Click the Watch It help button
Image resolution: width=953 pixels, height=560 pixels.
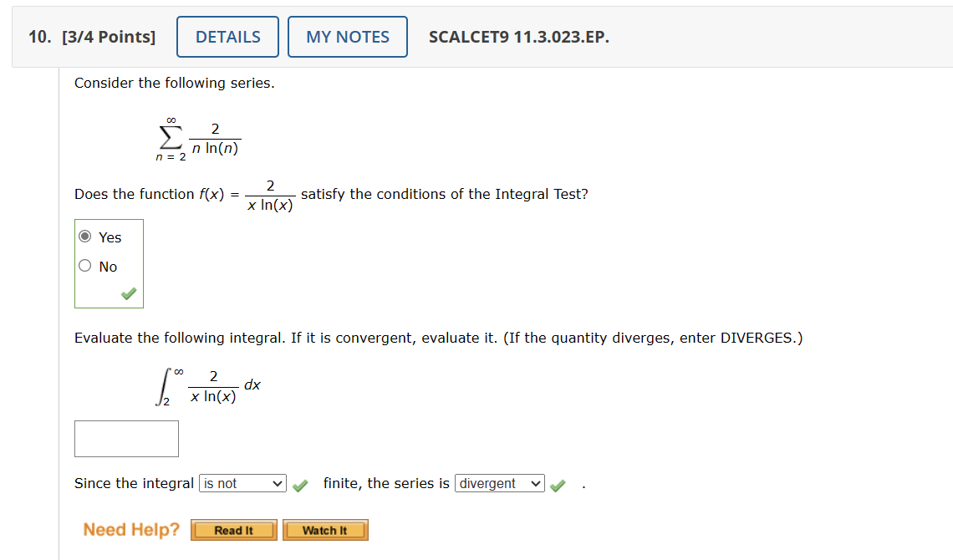click(325, 529)
